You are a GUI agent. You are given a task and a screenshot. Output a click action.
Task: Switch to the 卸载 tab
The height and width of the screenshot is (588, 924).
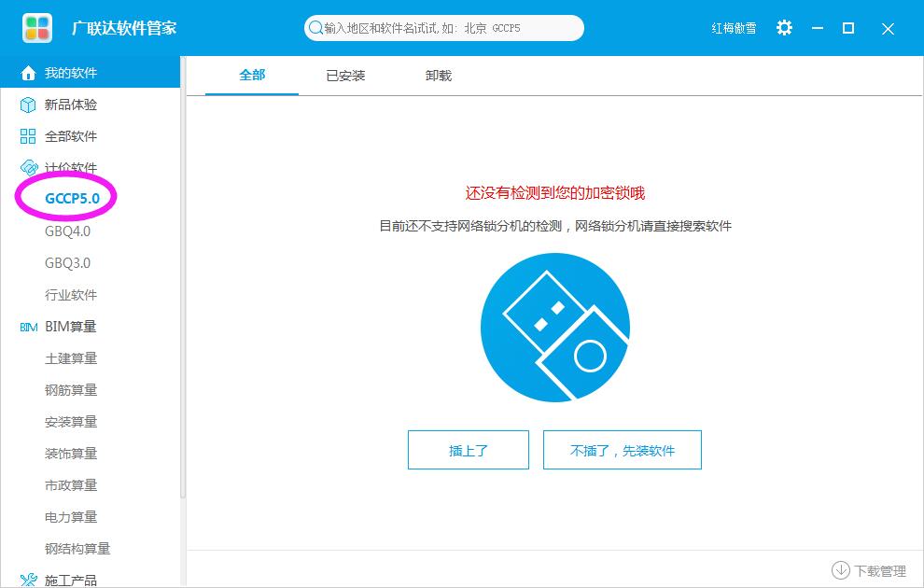437,76
